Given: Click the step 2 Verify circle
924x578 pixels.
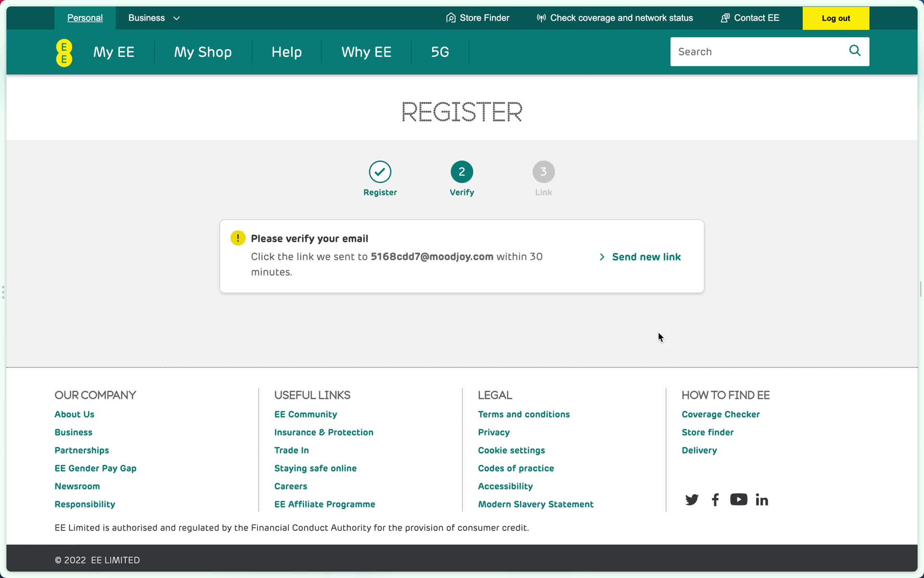Looking at the screenshot, I should tap(462, 172).
